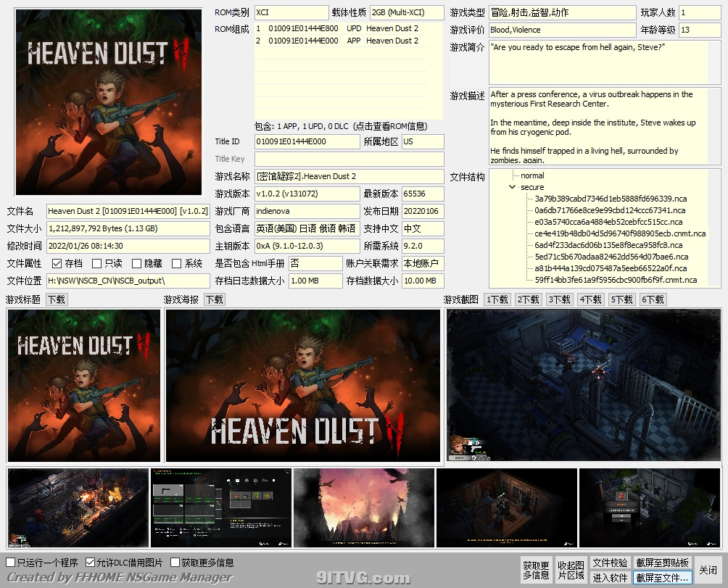Click the Title Key input field
The height and width of the screenshot is (588, 728).
(x=349, y=159)
